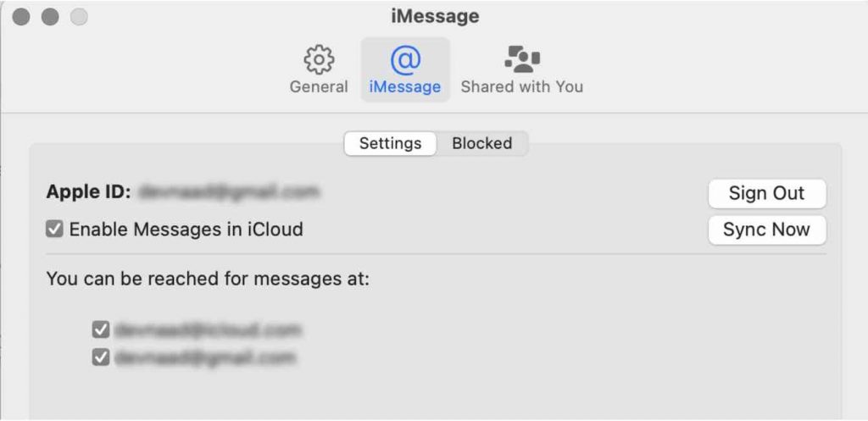Click the "Enable Messages in iCloud" label text

pyautogui.click(x=186, y=229)
